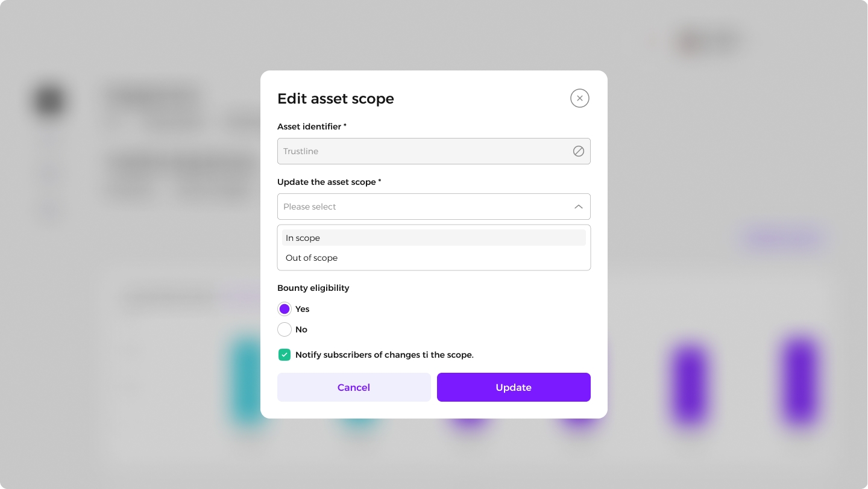868x489 pixels.
Task: Choose the In scope option
Action: 434,238
